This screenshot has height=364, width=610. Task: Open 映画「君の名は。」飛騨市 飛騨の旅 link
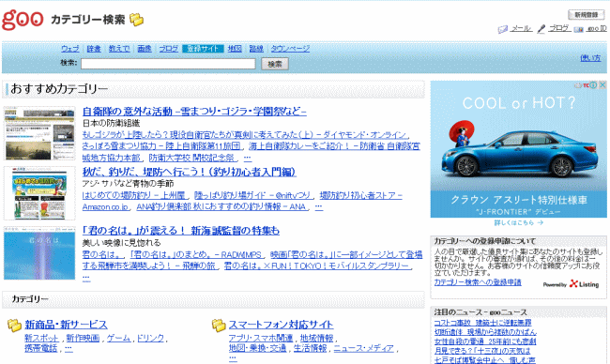[x=252, y=261]
